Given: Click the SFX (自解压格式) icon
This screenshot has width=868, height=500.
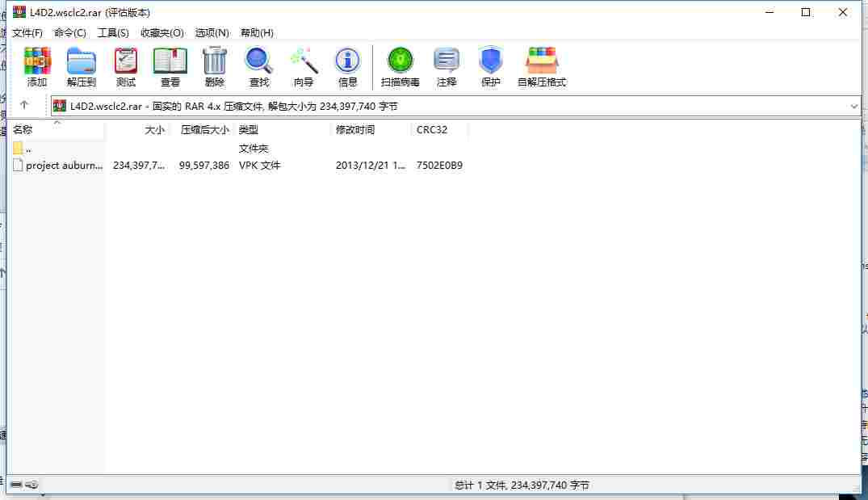Looking at the screenshot, I should coord(542,61).
